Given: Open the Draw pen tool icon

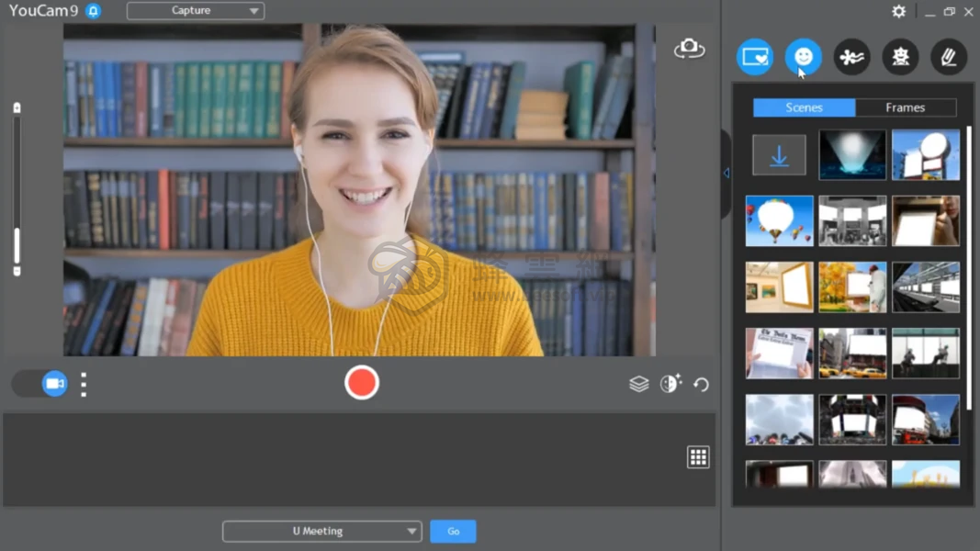Looking at the screenshot, I should pyautogui.click(x=949, y=57).
